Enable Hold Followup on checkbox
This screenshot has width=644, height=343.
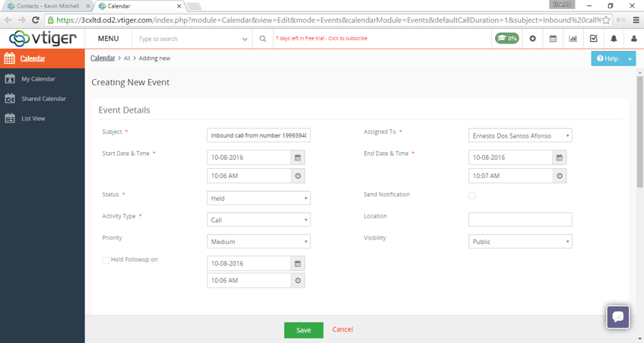pos(106,260)
